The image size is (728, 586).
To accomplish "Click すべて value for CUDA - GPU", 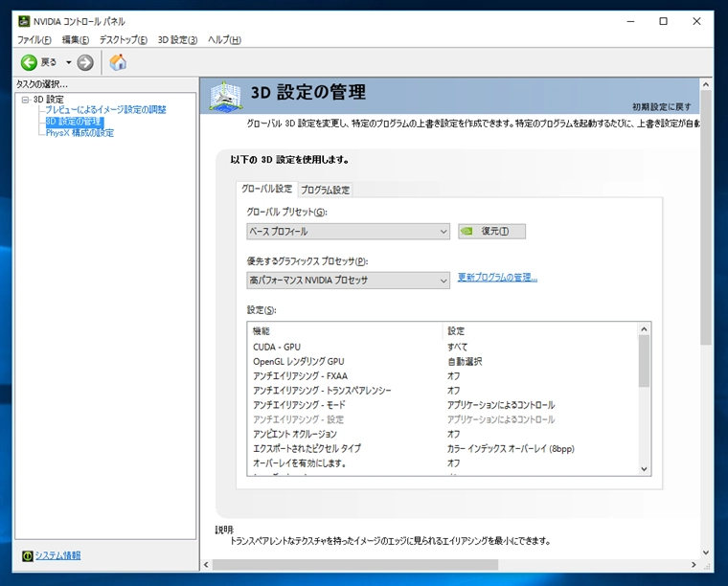I will (457, 347).
